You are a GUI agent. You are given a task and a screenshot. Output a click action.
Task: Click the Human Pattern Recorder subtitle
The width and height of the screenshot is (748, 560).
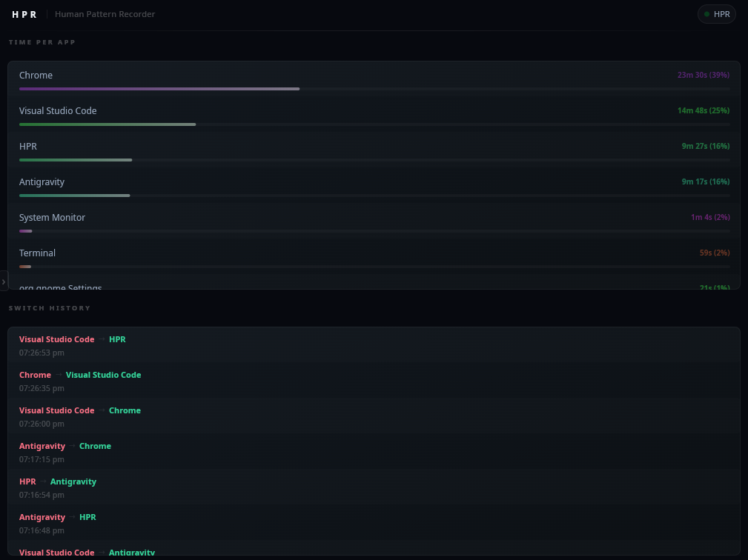point(105,14)
